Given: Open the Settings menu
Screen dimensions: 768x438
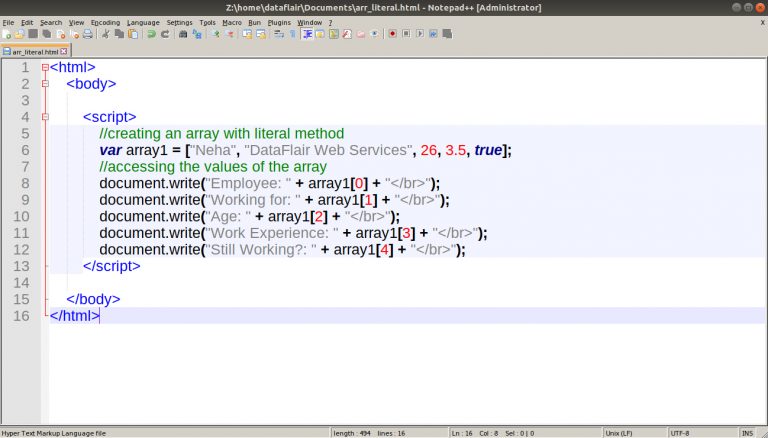Looking at the screenshot, I should tap(179, 23).
